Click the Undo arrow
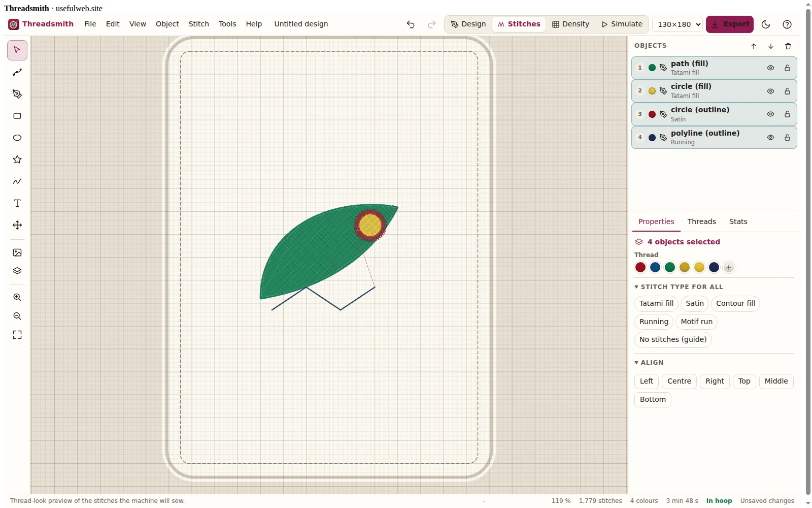 411,24
